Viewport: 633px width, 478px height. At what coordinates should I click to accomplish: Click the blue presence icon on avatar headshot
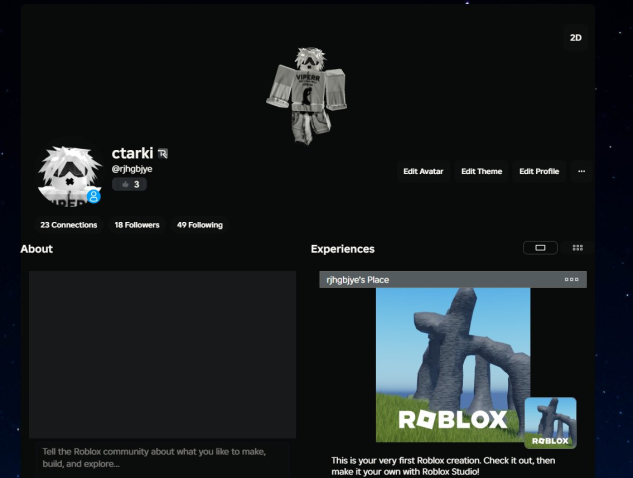click(94, 196)
